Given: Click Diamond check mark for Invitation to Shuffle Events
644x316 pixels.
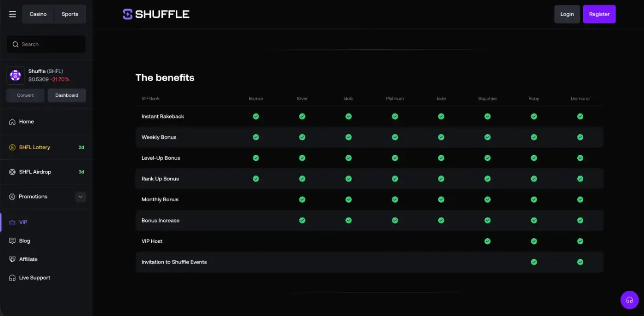Looking at the screenshot, I should (x=580, y=262).
